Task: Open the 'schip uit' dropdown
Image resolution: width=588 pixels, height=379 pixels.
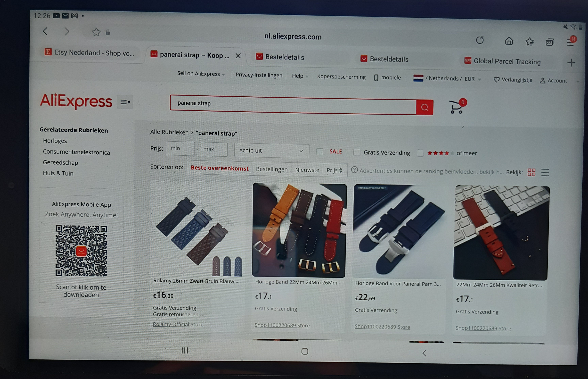Action: [272, 151]
